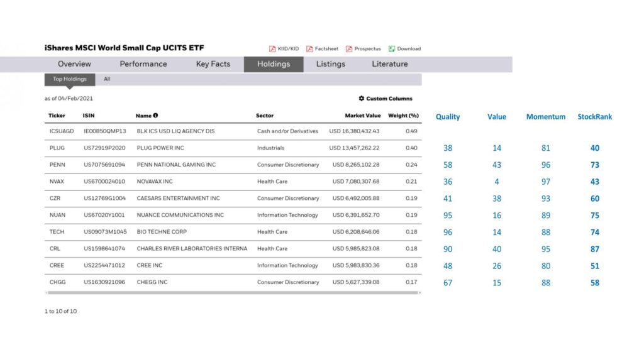The width and height of the screenshot is (644, 362).
Task: Sort by the Weight (%) header
Action: point(403,116)
